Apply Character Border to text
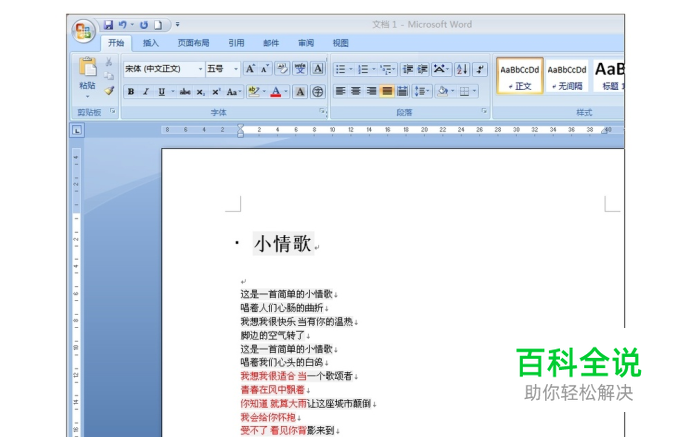The image size is (692, 437). click(318, 69)
